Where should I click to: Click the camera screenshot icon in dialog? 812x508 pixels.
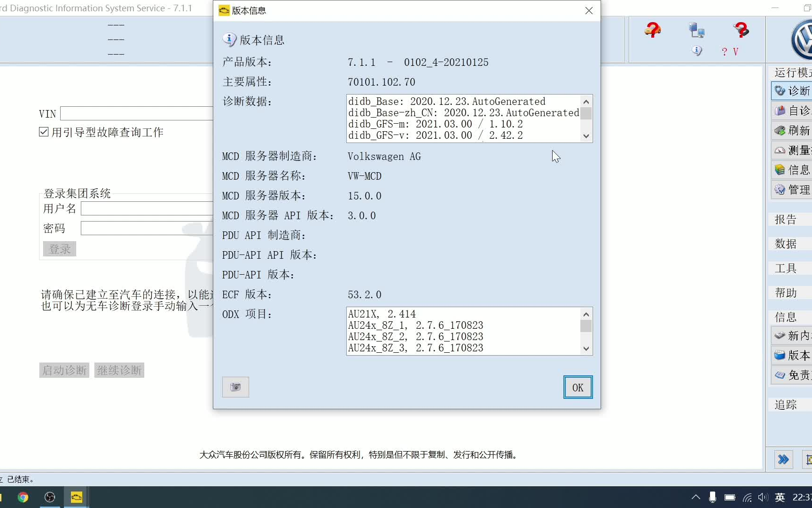[x=235, y=387]
